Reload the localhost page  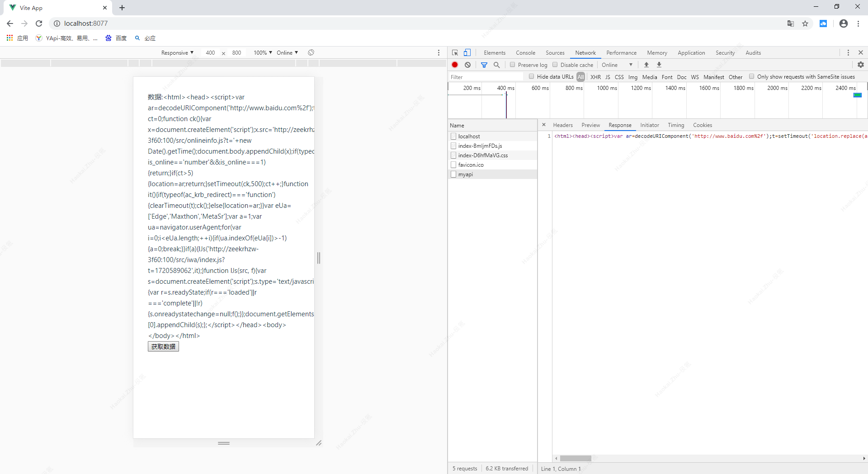[39, 23]
